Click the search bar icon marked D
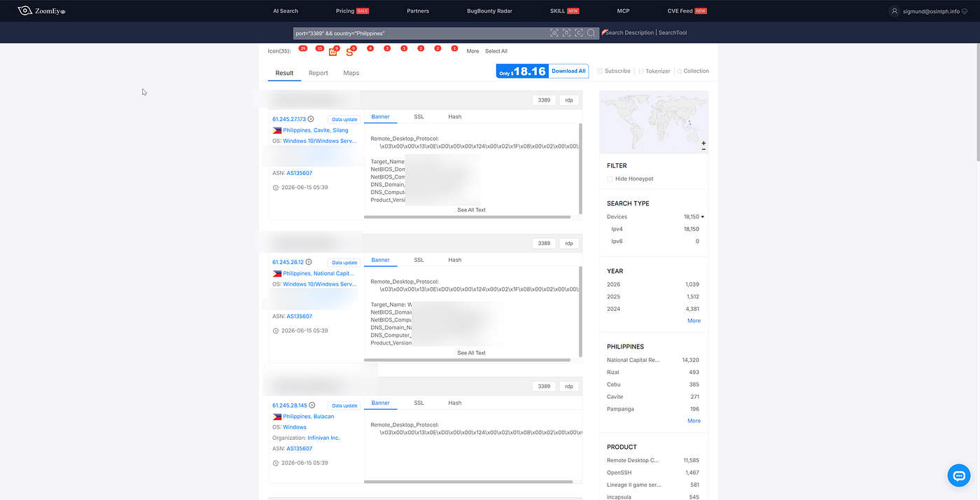Image resolution: width=980 pixels, height=500 pixels. click(x=566, y=33)
